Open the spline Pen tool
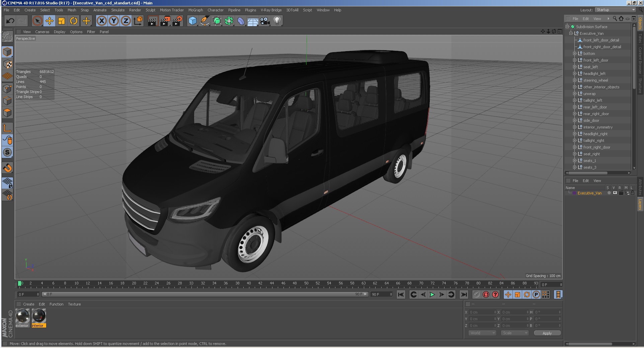644x348 pixels. pos(205,21)
